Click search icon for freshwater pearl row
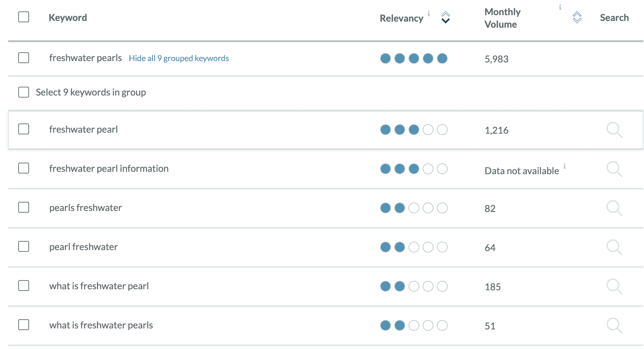The height and width of the screenshot is (349, 644). (x=614, y=130)
